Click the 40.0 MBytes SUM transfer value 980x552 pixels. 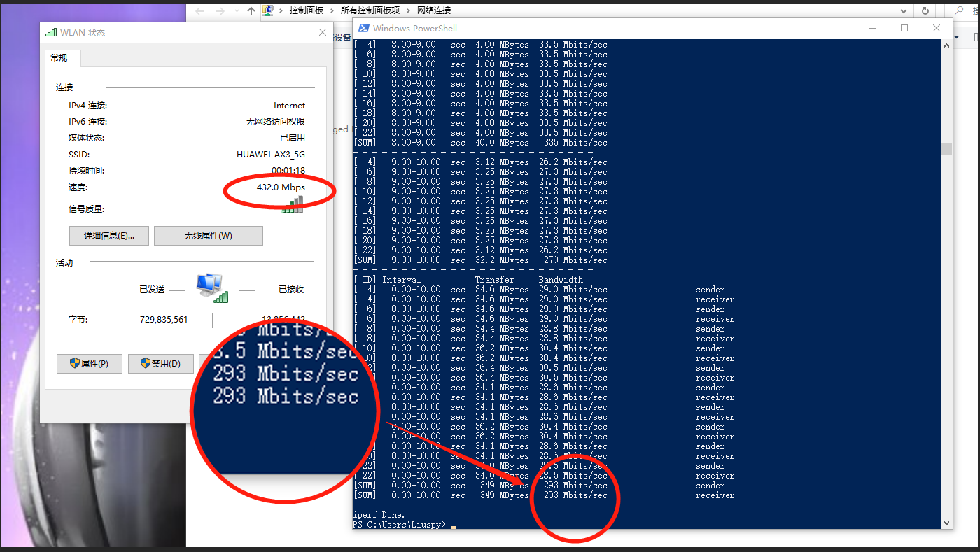point(503,143)
